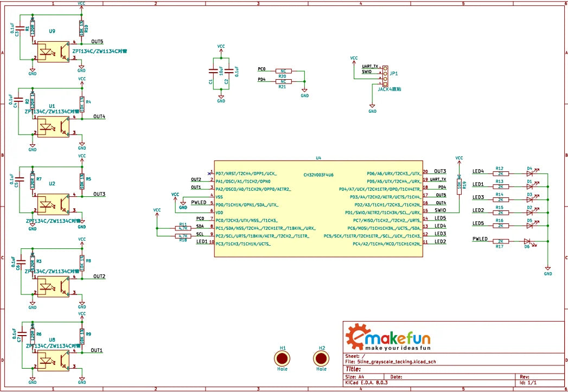Click PWLED label beside R17
The height and width of the screenshot is (392, 568).
pyautogui.click(x=480, y=239)
